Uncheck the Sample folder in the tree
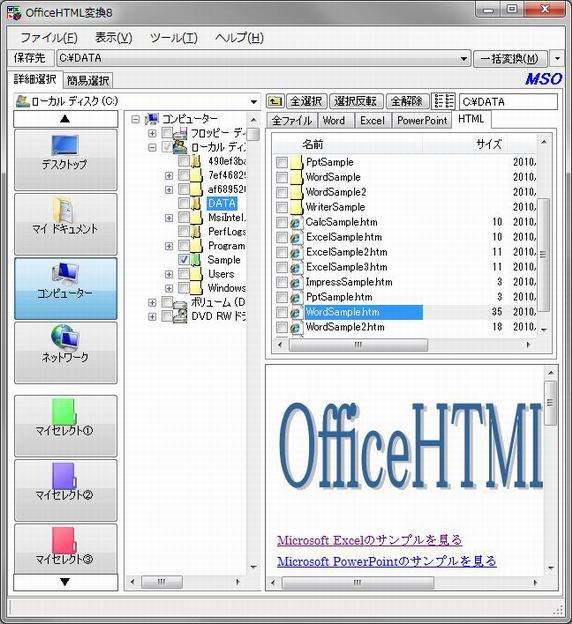Viewport: 572px width, 624px height. (x=184, y=260)
